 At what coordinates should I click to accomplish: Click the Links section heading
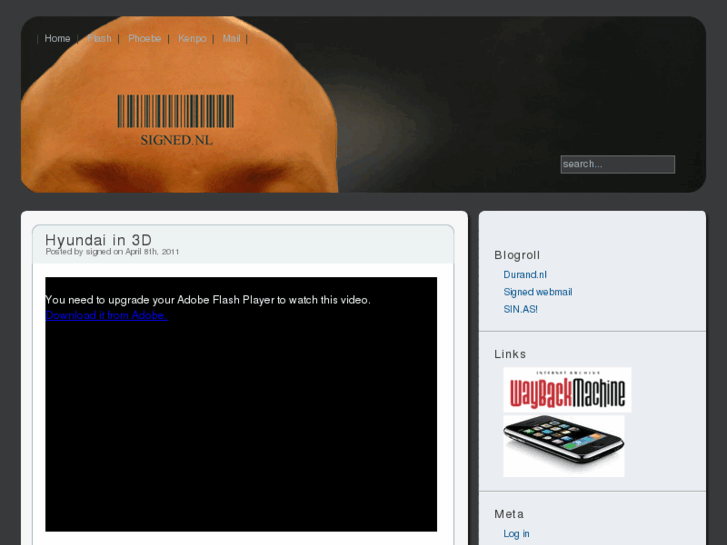510,354
